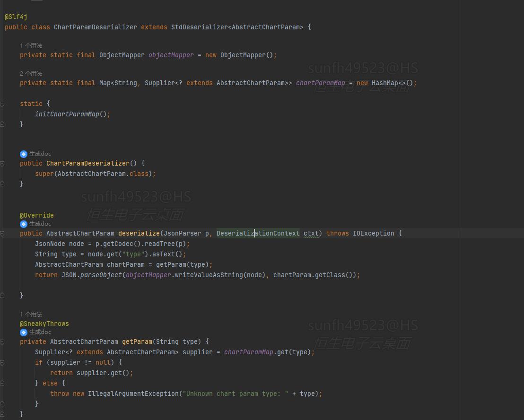
Task: Click the "type" string literal
Action: pos(133,254)
